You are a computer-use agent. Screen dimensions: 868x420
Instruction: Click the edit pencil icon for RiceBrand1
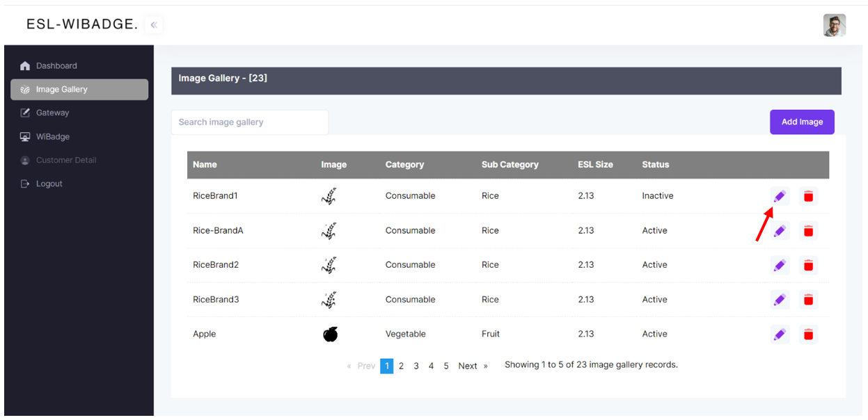(x=780, y=196)
